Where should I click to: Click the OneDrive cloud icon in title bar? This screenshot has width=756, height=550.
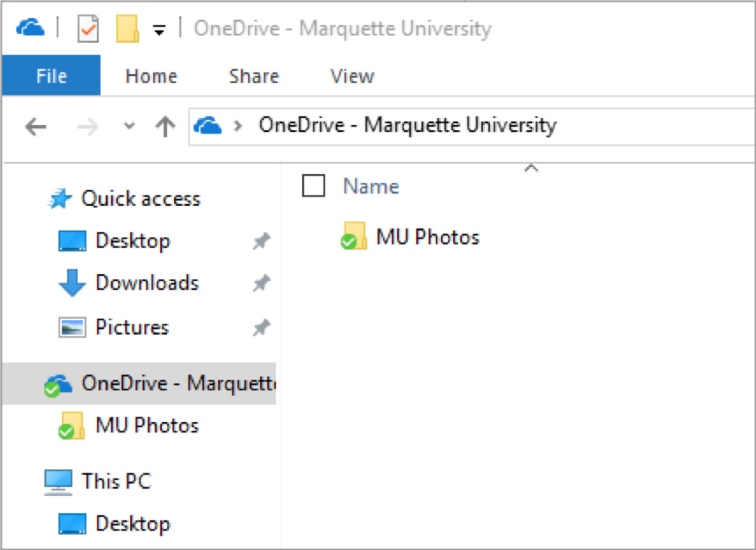(30, 28)
